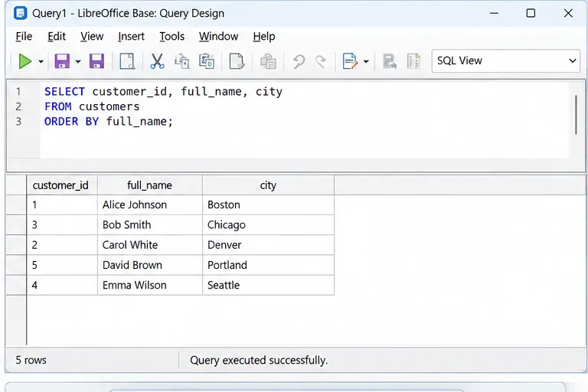This screenshot has height=392, width=588.
Task: Click the LibreOffice Base icon in the title bar
Action: click(20, 13)
